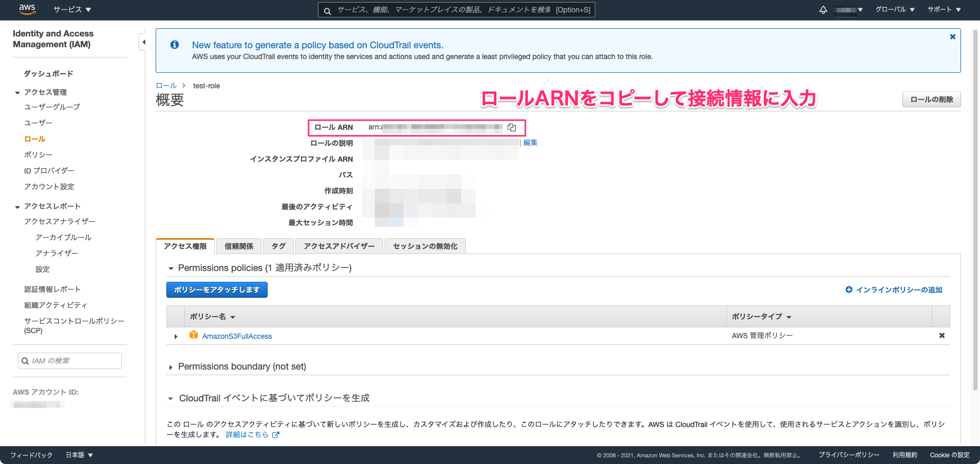Image resolution: width=980 pixels, height=464 pixels.
Task: Collapse the Permissions policies section
Action: click(171, 268)
